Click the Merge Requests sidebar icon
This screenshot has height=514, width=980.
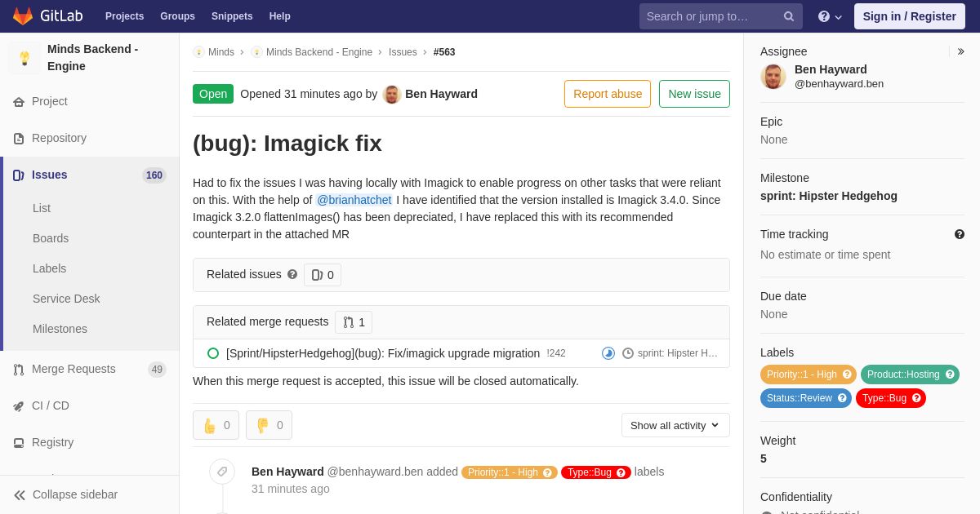[19, 370]
